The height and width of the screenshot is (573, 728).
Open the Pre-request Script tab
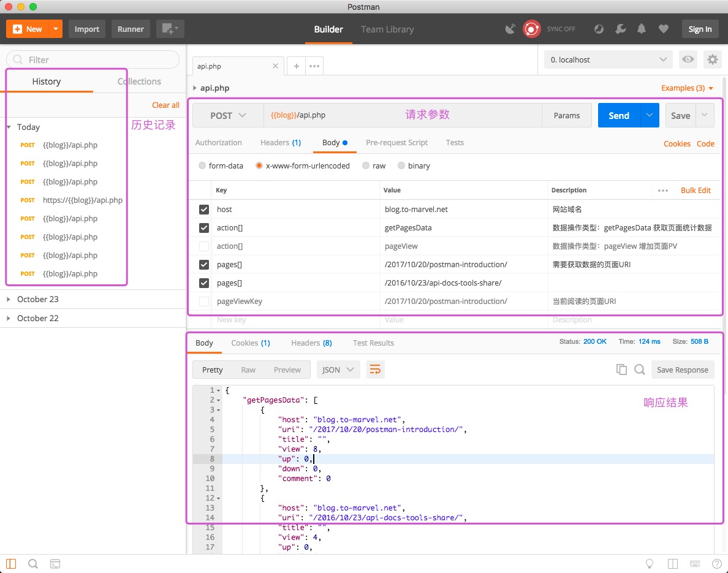click(x=396, y=142)
